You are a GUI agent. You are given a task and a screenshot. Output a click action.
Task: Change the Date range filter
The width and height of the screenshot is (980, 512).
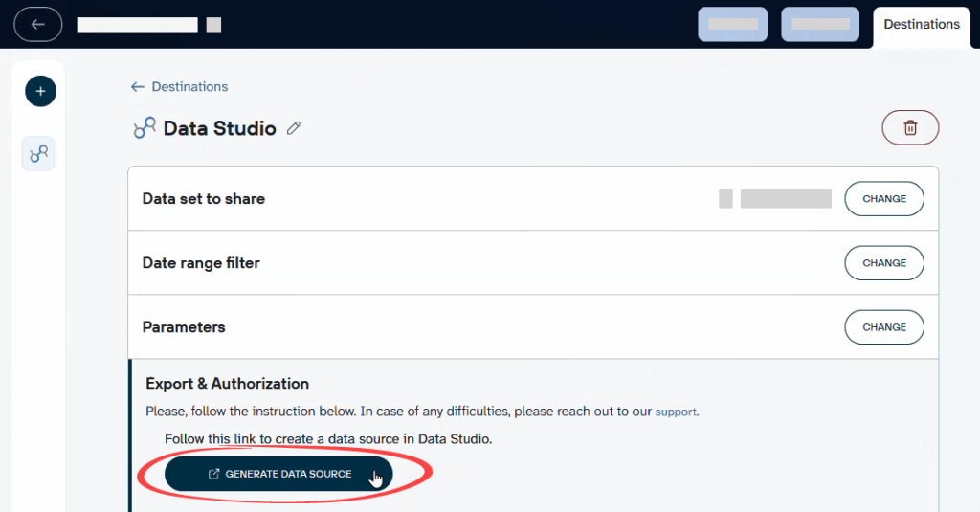[883, 263]
